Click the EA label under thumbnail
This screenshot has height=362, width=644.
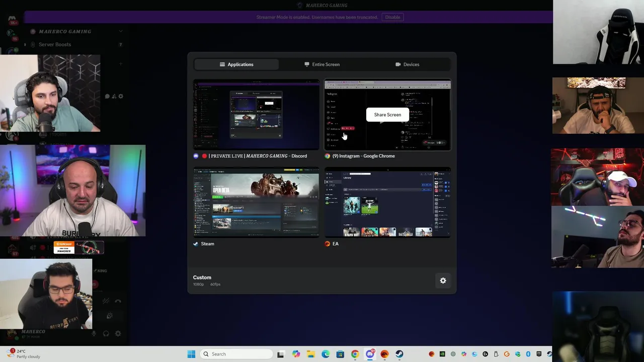(336, 244)
